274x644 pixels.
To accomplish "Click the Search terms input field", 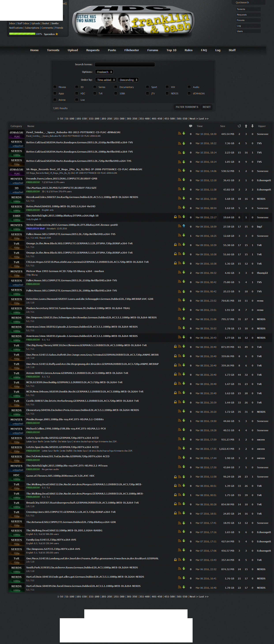I will point(125,65).
